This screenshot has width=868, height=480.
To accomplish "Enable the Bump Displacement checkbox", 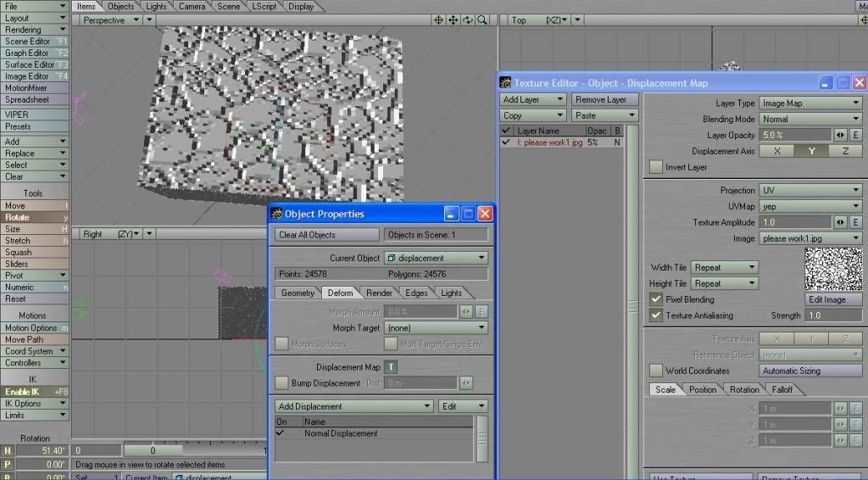I will (x=281, y=383).
